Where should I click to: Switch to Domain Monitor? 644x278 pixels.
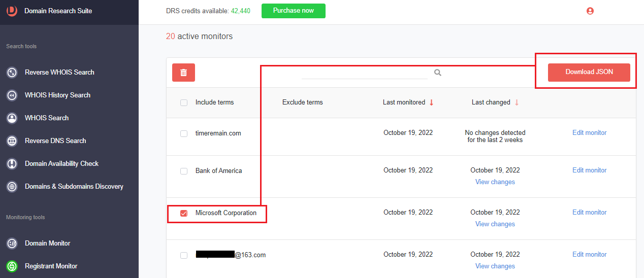(48, 243)
